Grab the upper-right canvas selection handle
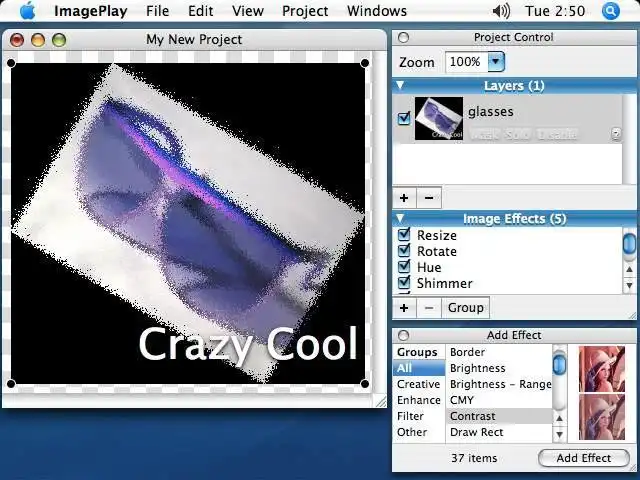The height and width of the screenshot is (480, 640). point(365,63)
